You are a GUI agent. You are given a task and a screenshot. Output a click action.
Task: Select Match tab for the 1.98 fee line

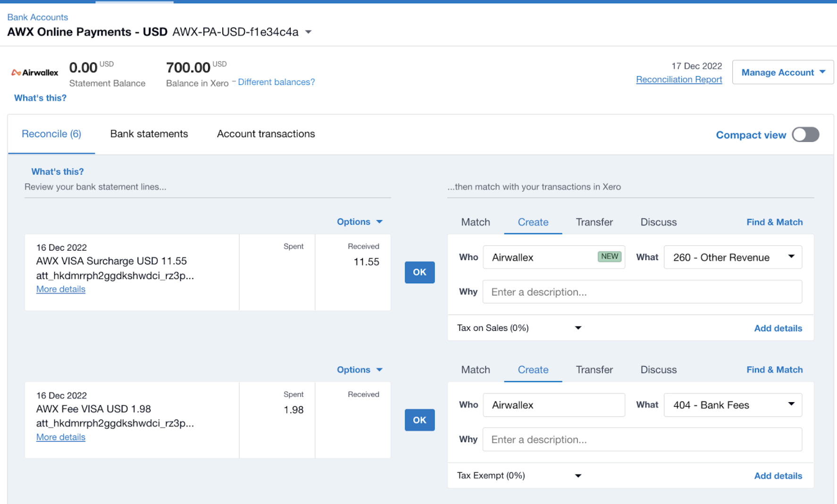coord(476,370)
